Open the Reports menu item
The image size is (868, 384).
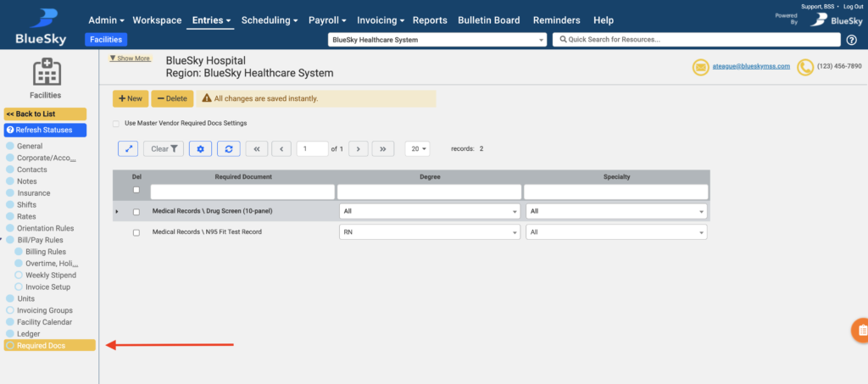click(430, 19)
